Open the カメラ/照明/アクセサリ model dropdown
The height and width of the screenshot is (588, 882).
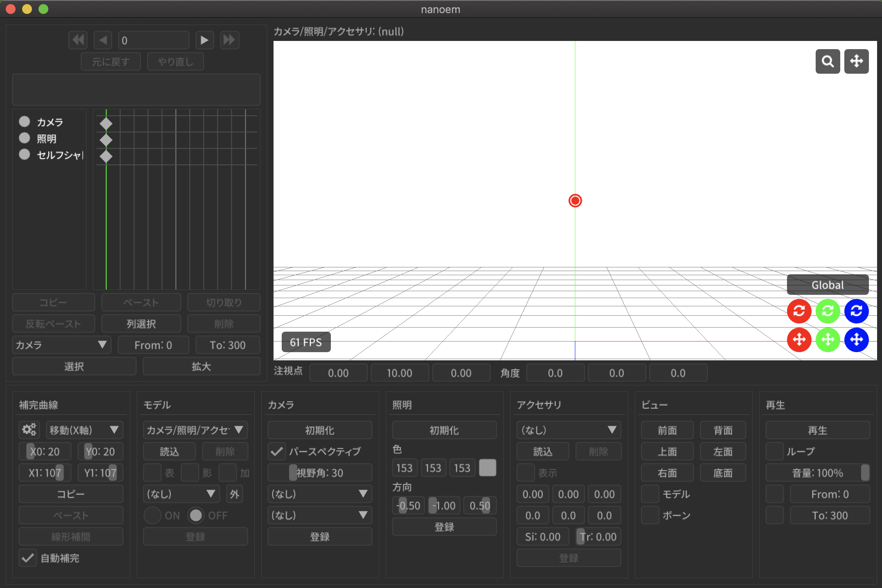click(195, 430)
